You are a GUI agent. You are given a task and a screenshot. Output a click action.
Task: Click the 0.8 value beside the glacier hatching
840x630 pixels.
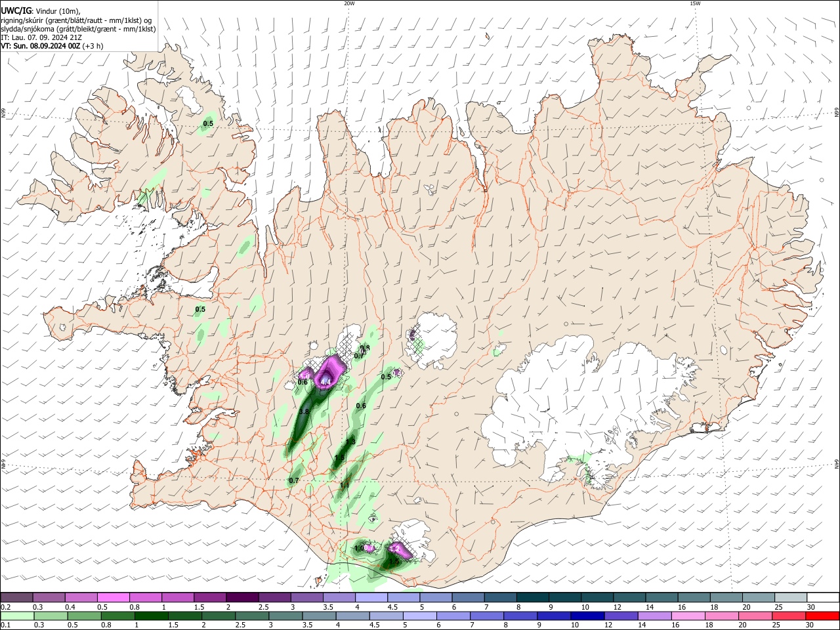365,348
